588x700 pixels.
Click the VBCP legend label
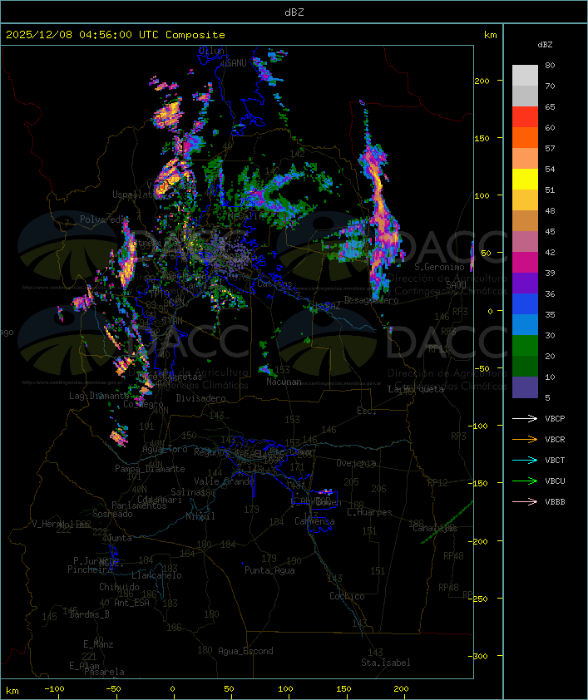(555, 418)
